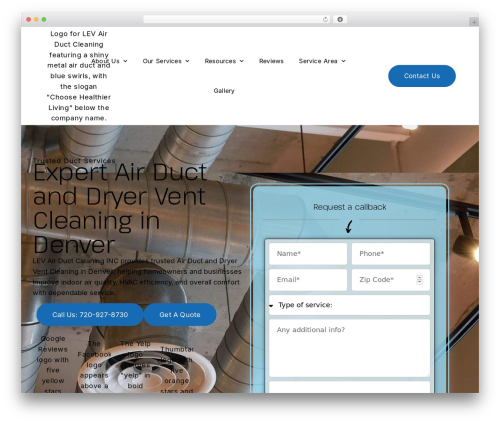Image resolution: width=500 pixels, height=423 pixels.
Task: Open the Gallery page
Action: click(224, 91)
